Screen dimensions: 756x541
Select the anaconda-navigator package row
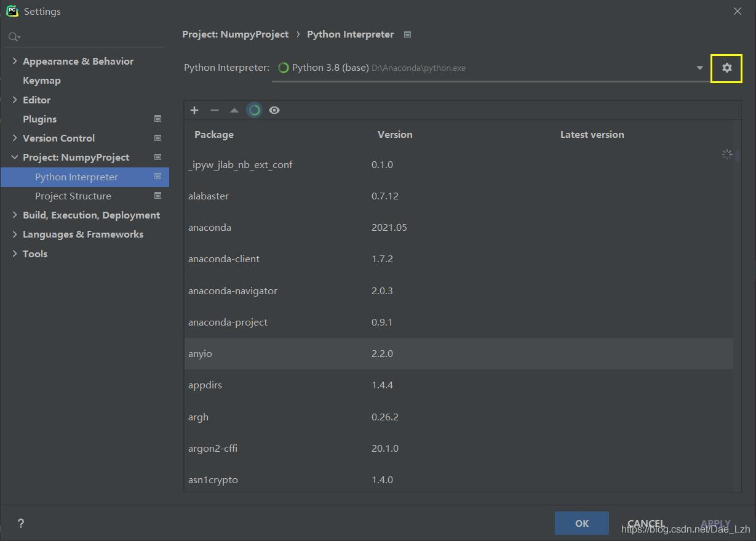(233, 291)
